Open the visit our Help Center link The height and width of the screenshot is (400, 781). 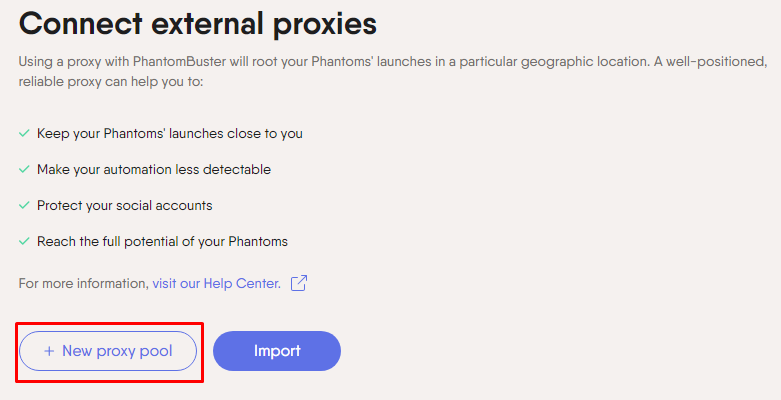pyautogui.click(x=217, y=283)
